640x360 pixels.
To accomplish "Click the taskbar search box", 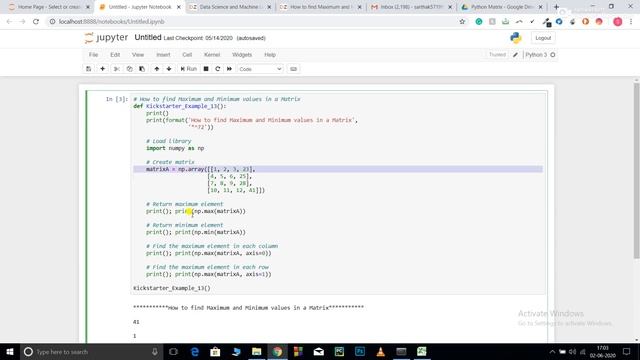I will (91, 351).
